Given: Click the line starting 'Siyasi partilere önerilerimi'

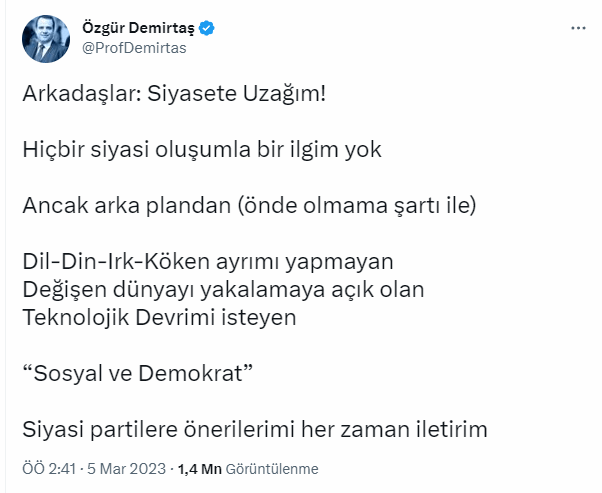Looking at the screenshot, I should click(253, 430).
